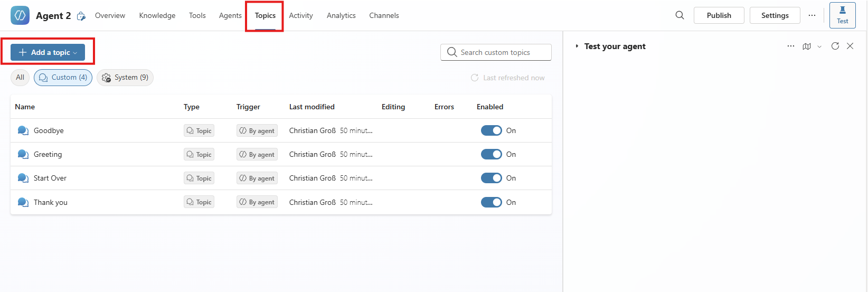
Task: Open Settings from the top bar
Action: (x=775, y=15)
